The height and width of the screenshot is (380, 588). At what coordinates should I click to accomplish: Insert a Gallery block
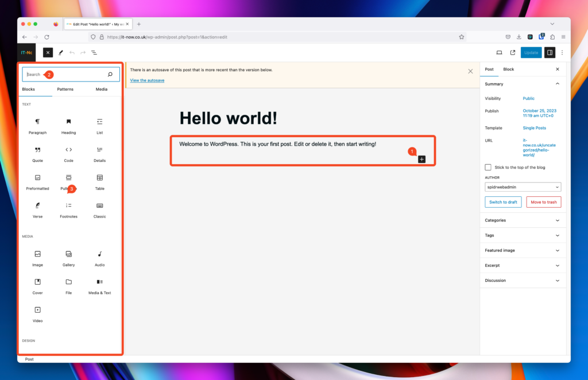pyautogui.click(x=69, y=258)
